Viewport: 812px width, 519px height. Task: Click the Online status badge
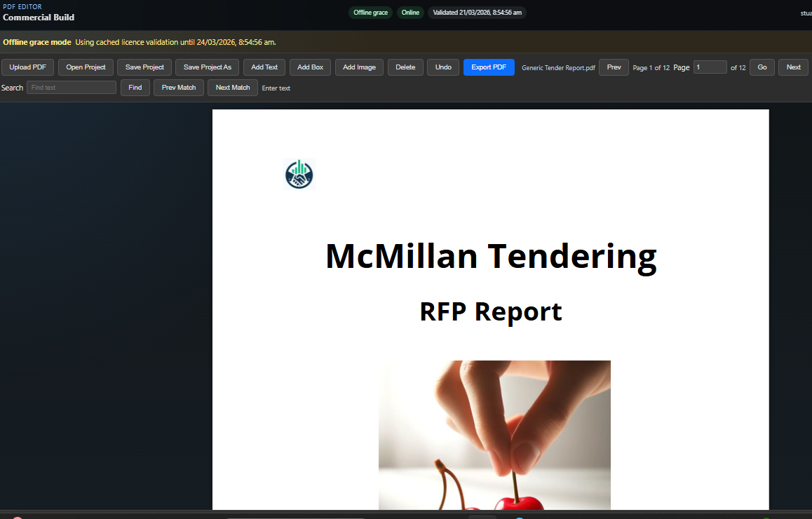coord(410,13)
